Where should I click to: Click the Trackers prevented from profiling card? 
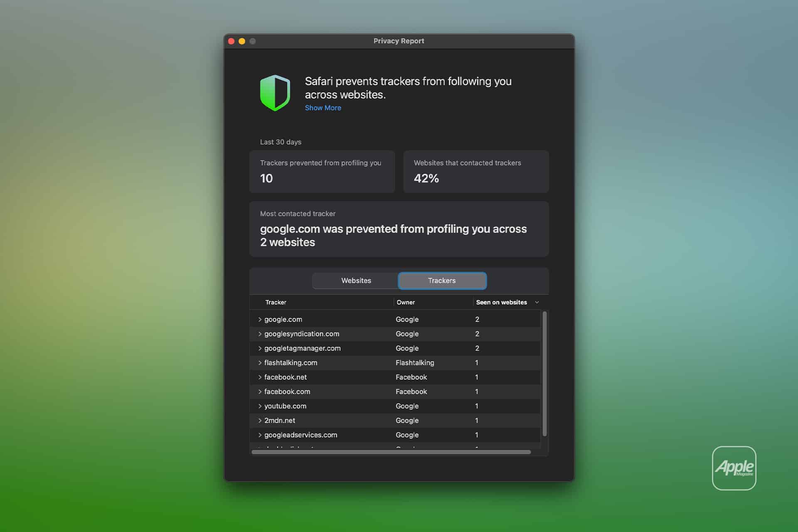click(322, 172)
